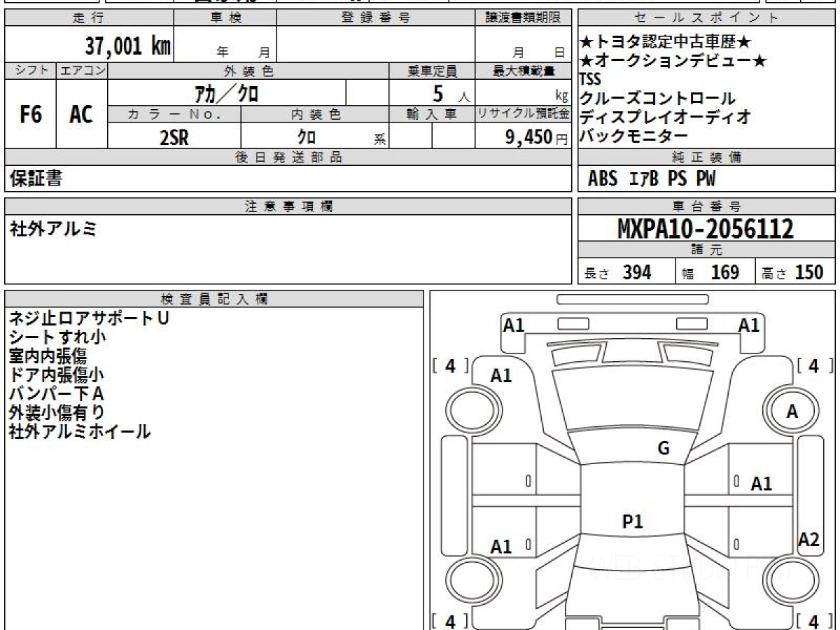Click 社外アルミ in the notice box
The height and width of the screenshot is (630, 840).
[54, 228]
